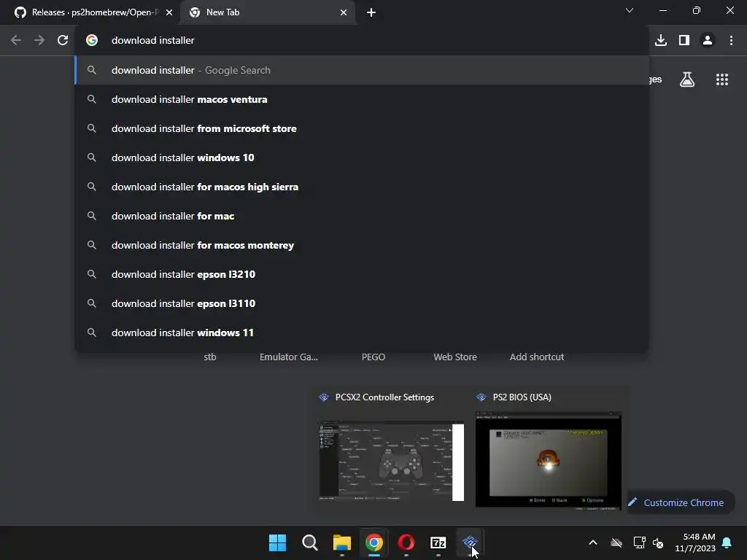747x560 pixels.
Task: Click the OneDrive cloud tray icon
Action: [x=616, y=542]
